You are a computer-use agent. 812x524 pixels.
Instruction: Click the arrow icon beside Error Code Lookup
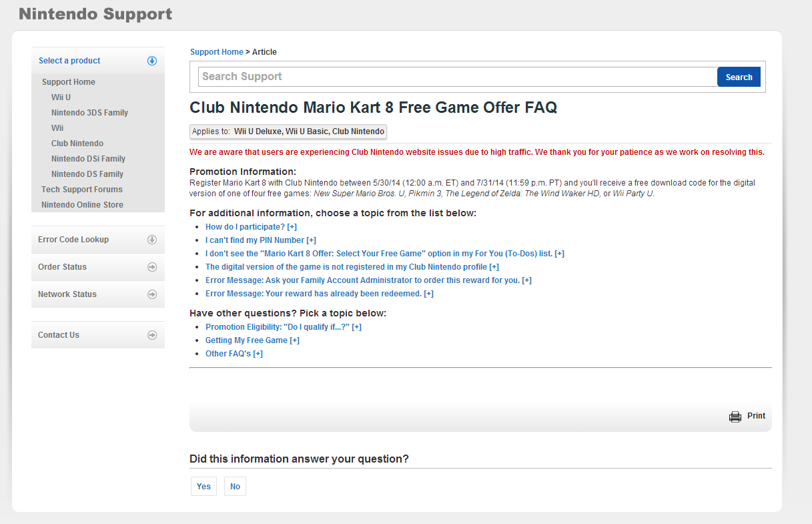pyautogui.click(x=152, y=240)
